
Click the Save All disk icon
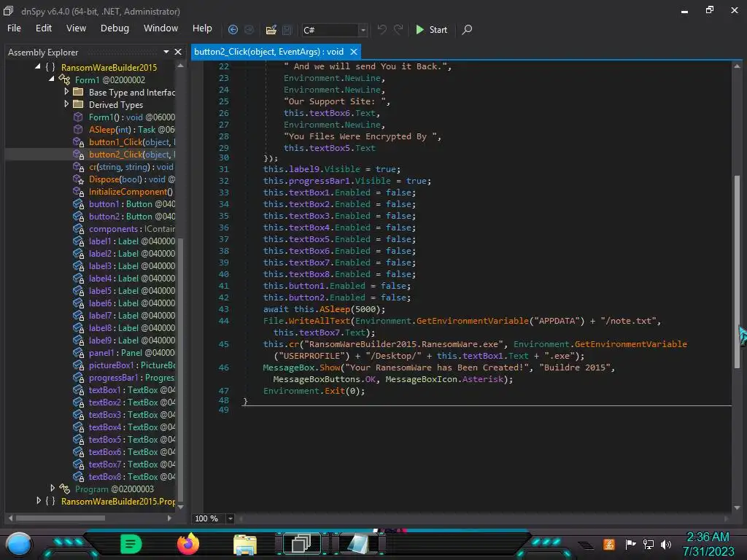click(287, 29)
